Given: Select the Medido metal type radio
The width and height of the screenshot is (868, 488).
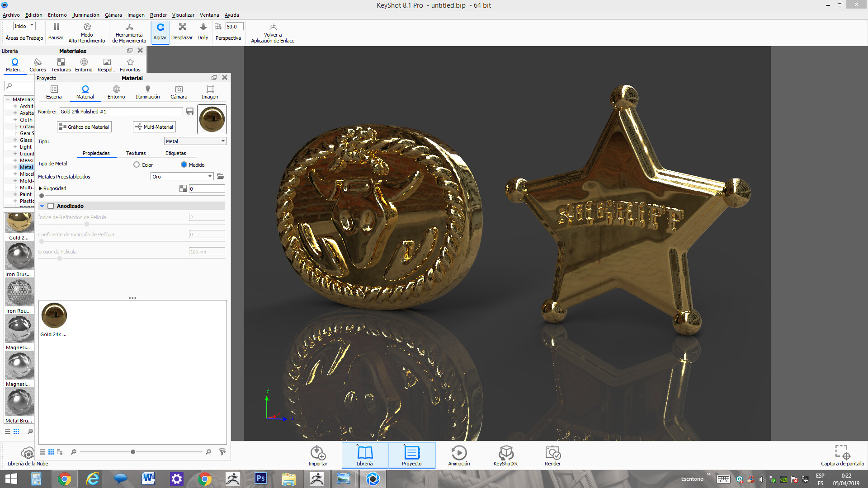Looking at the screenshot, I should tap(184, 165).
